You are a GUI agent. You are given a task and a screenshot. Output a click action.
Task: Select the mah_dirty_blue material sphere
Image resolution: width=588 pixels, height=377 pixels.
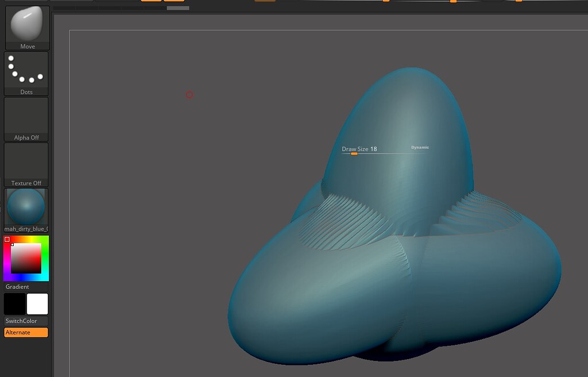(26, 207)
